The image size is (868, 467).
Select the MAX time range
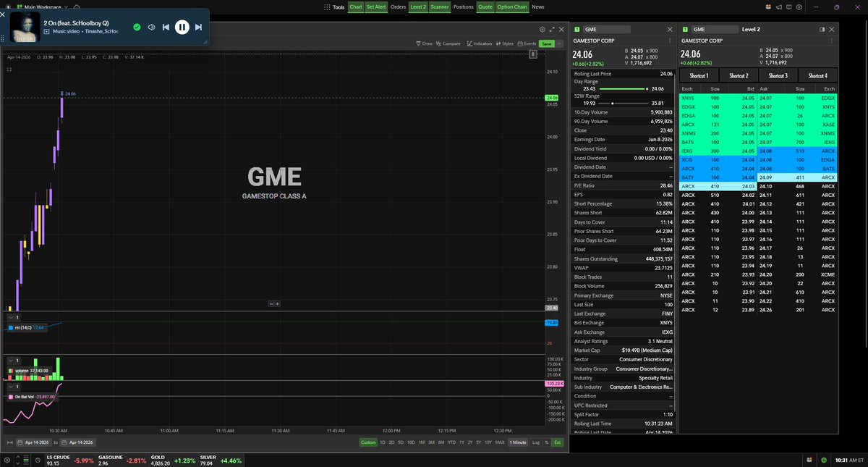(x=500, y=442)
